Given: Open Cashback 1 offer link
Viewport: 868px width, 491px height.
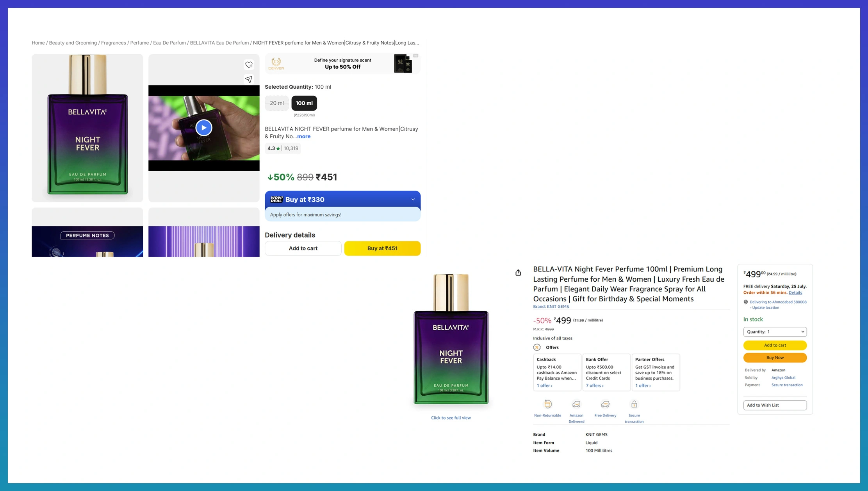Looking at the screenshot, I should pyautogui.click(x=544, y=386).
